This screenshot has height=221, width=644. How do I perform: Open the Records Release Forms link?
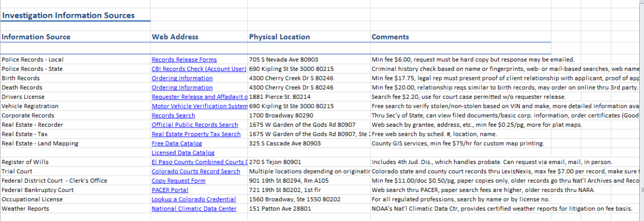tap(184, 60)
